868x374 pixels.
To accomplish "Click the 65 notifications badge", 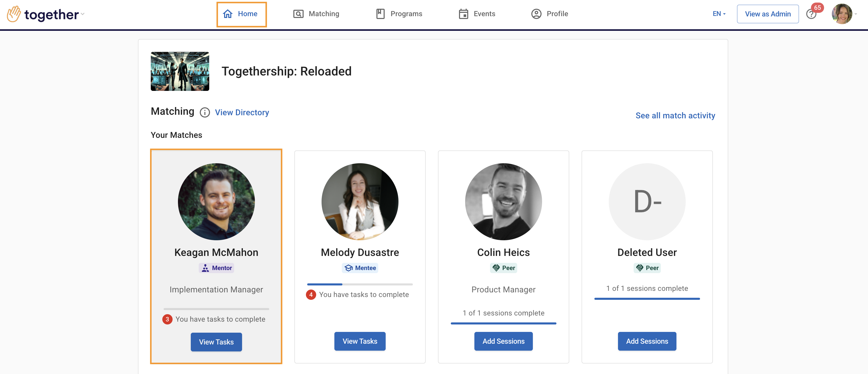I will tap(817, 7).
